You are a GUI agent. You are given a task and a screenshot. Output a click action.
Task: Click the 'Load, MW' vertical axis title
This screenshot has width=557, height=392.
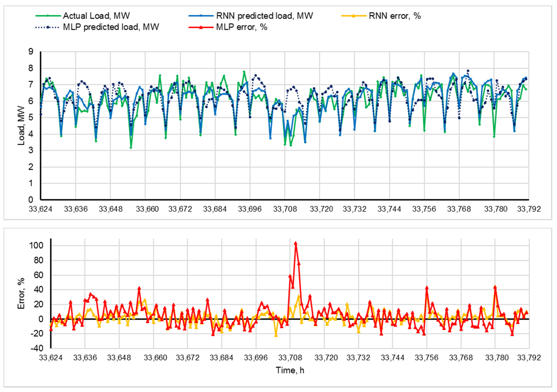[21, 126]
